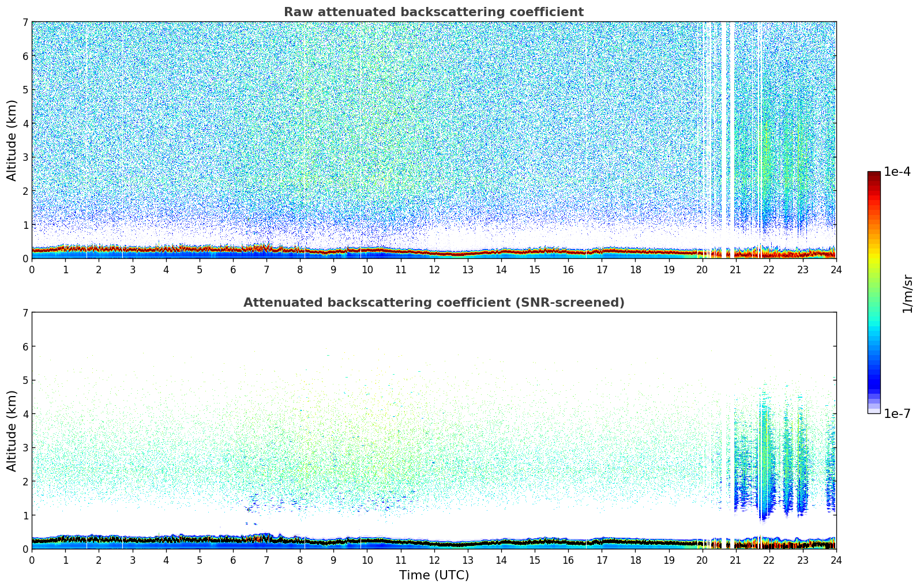The height and width of the screenshot is (588, 920).
Task: Click the raw backscatter heatmap in the top plot
Action: point(434,140)
